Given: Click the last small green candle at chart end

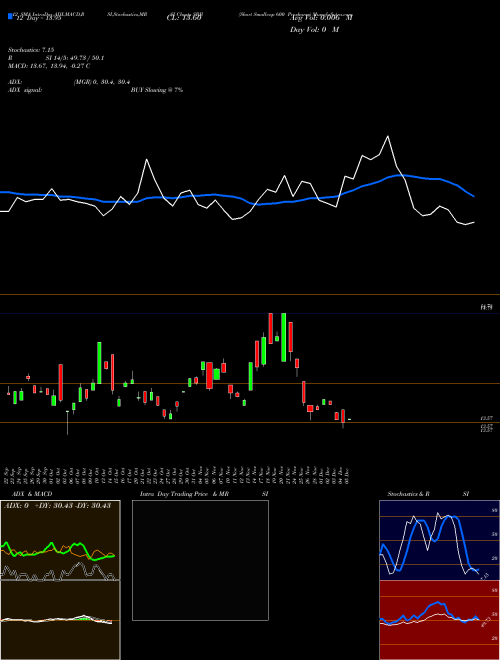Looking at the screenshot, I should click(x=349, y=420).
